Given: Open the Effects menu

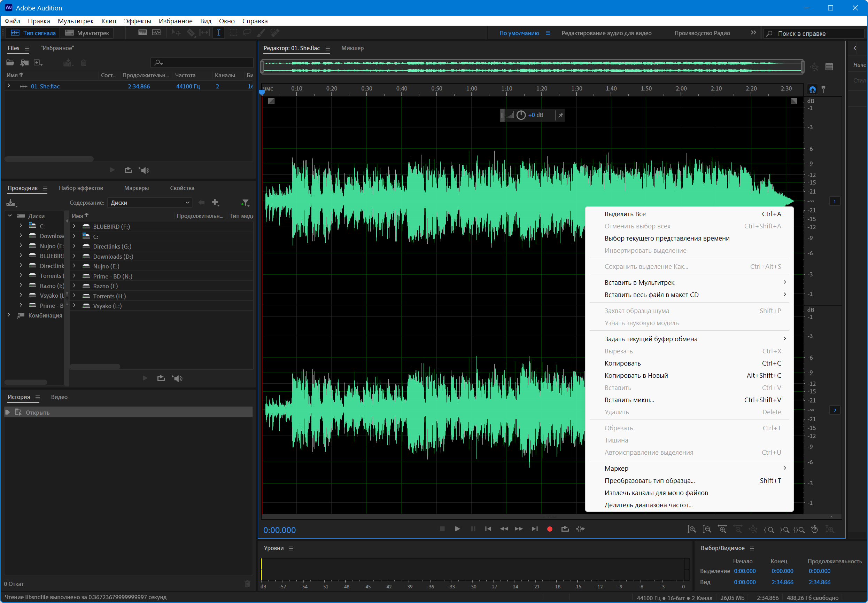Looking at the screenshot, I should (137, 21).
